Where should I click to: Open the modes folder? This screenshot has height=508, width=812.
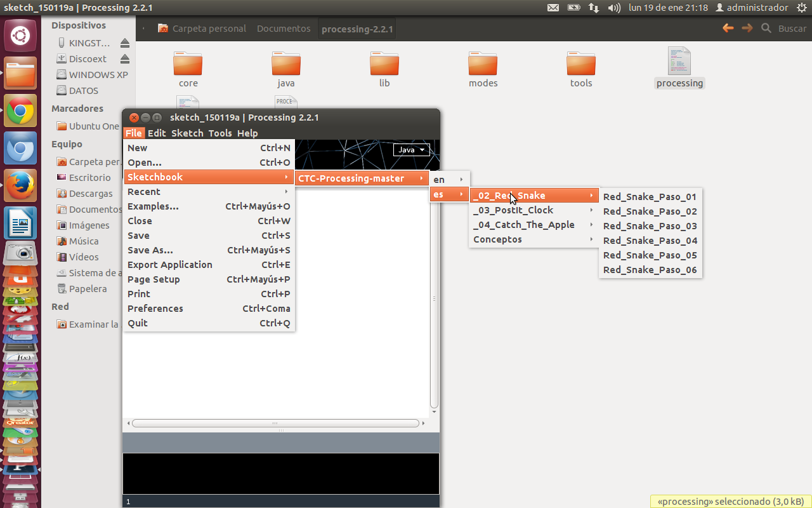[x=483, y=69]
